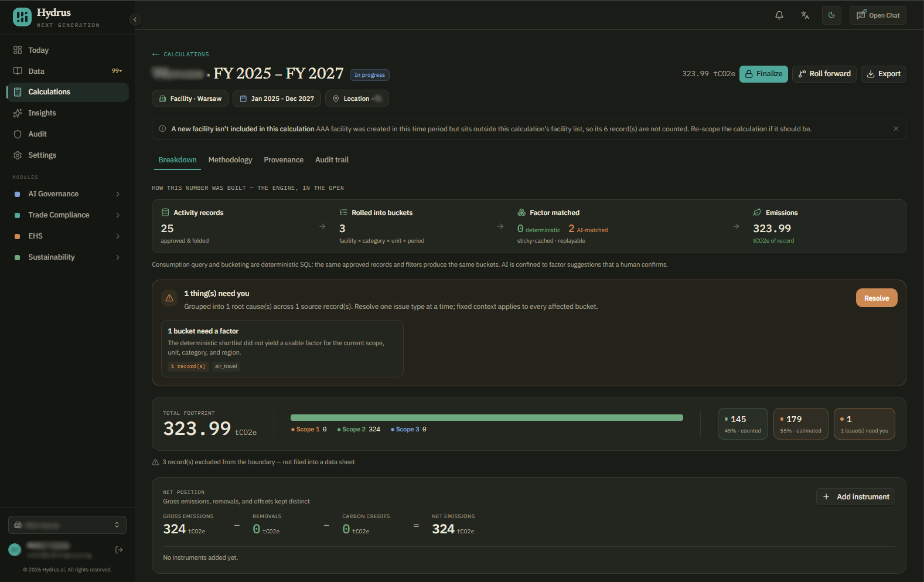Click the green footprint progress bar
This screenshot has width=924, height=582.
[x=487, y=418]
